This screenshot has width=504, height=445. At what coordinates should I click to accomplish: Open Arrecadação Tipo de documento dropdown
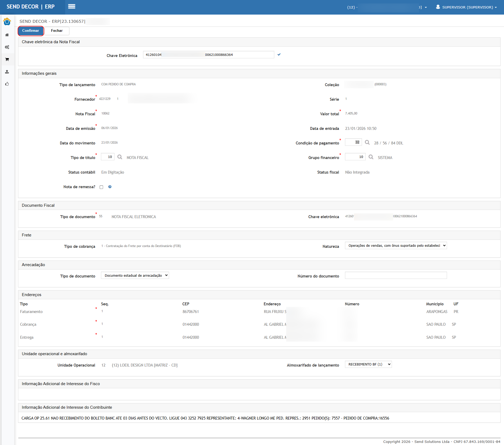[135, 275]
